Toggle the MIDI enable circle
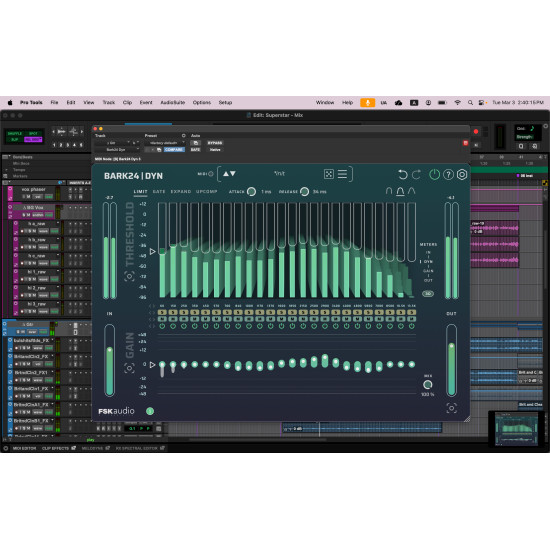This screenshot has height=550, width=550. tap(211, 174)
